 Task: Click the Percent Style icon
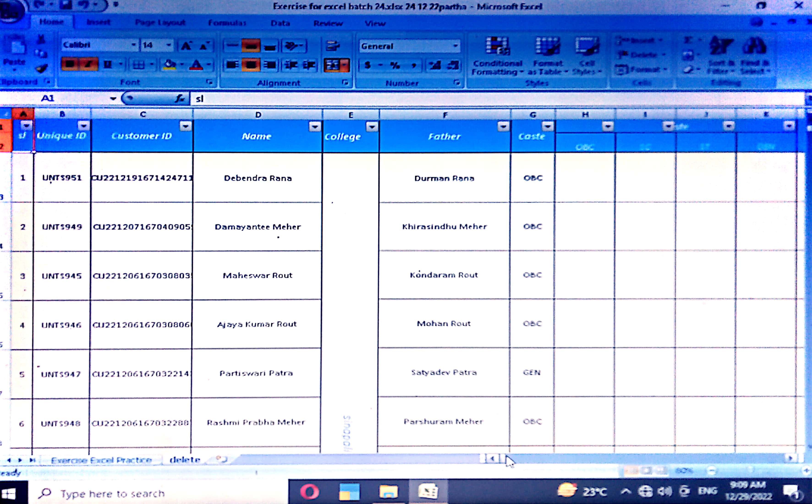(x=395, y=65)
